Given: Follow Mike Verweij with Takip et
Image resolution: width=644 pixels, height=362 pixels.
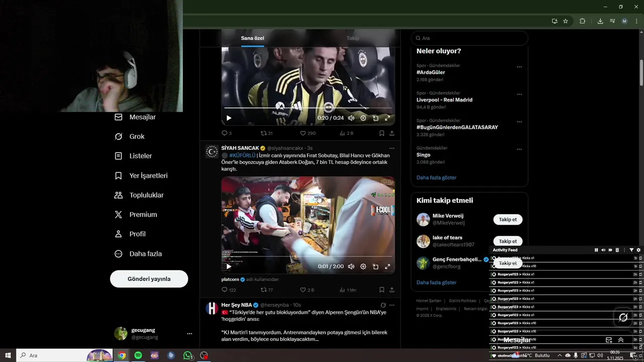Looking at the screenshot, I should click(508, 220).
